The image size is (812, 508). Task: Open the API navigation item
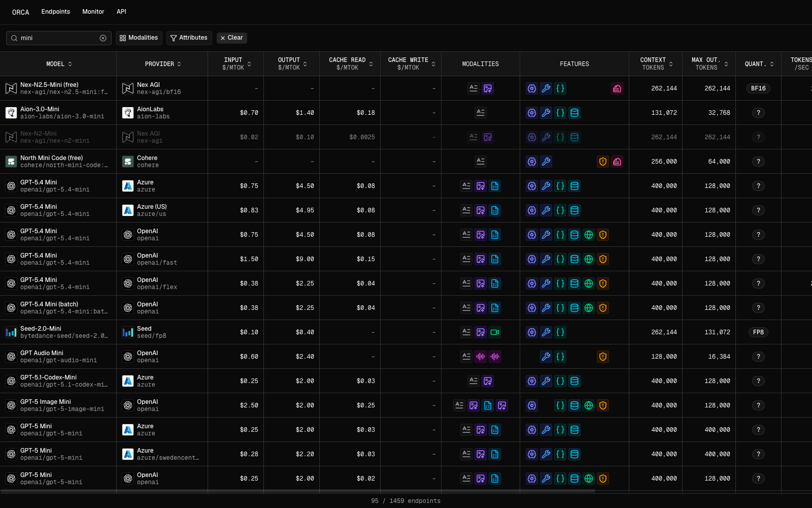click(121, 12)
